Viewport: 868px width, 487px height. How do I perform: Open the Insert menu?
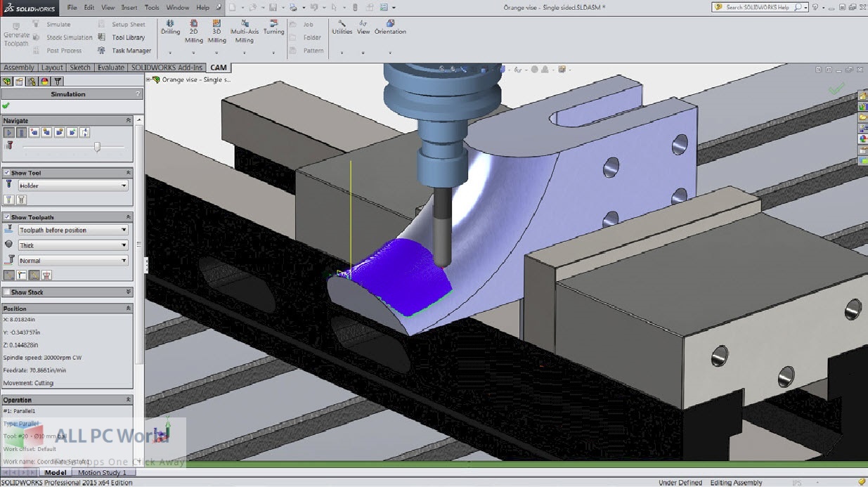click(129, 7)
